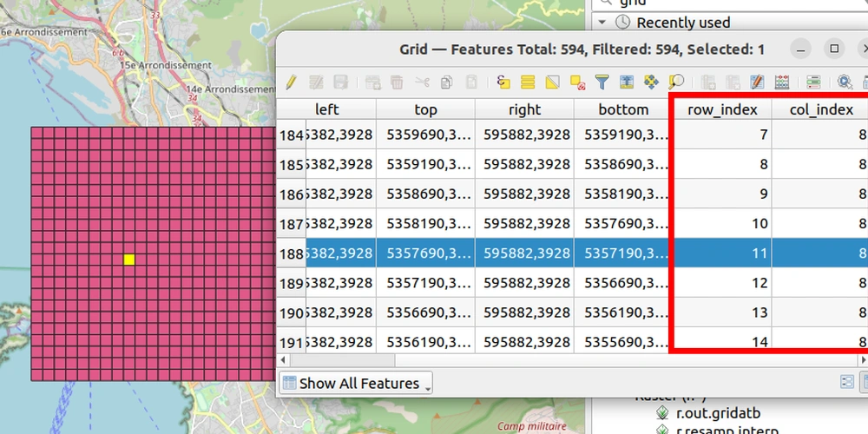Sort by the left column header
868x434 pixels.
pyautogui.click(x=326, y=109)
